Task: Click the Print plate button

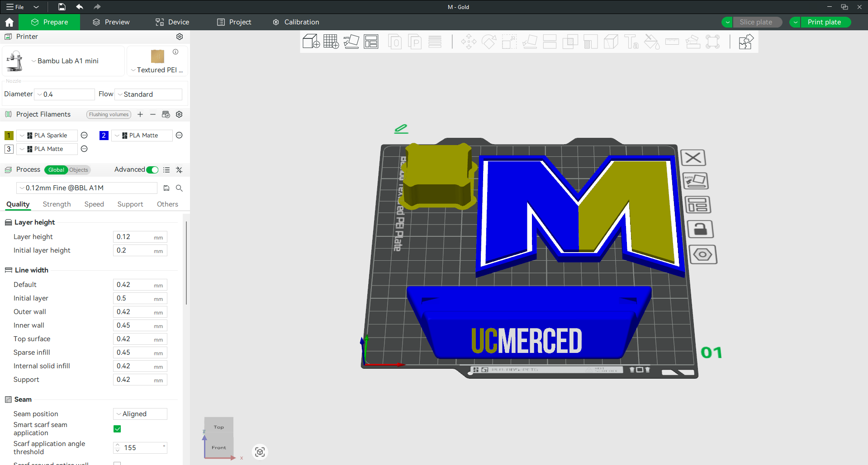Action: (x=825, y=22)
